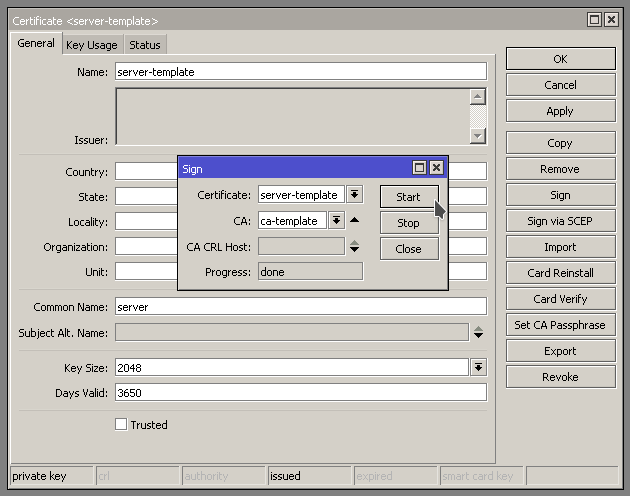Expand the CA CRL Host field arrows
This screenshot has width=630, height=496.
click(355, 246)
